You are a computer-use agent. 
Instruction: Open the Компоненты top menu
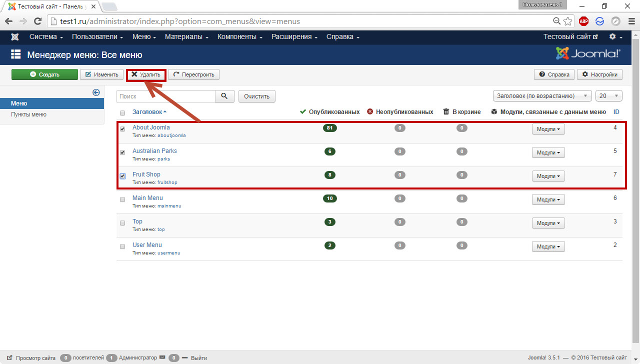click(x=240, y=37)
